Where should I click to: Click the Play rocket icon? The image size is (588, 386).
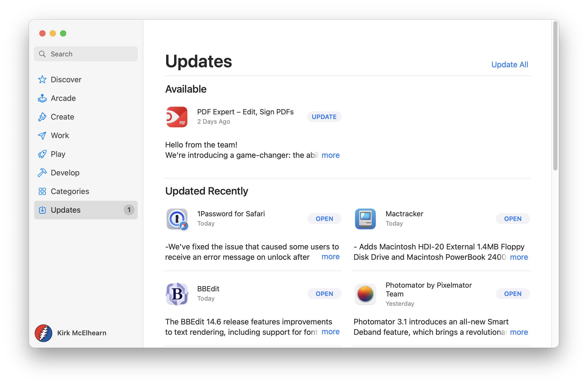pyautogui.click(x=42, y=154)
